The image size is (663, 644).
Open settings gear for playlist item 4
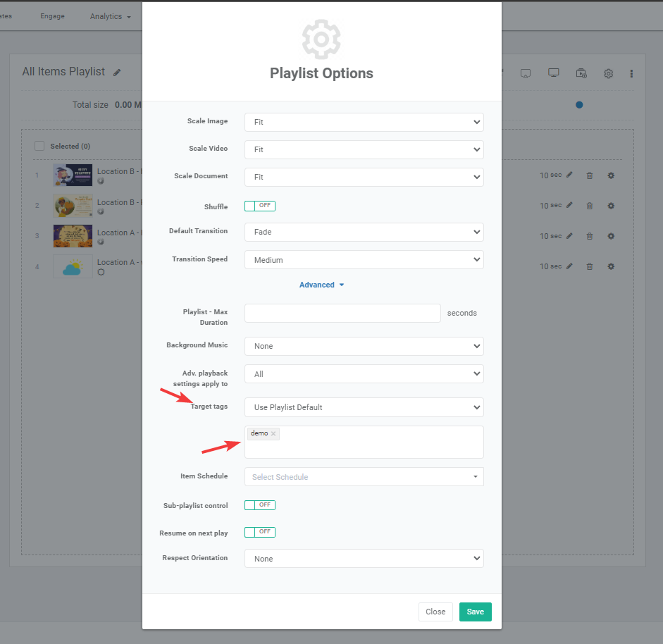coord(611,266)
